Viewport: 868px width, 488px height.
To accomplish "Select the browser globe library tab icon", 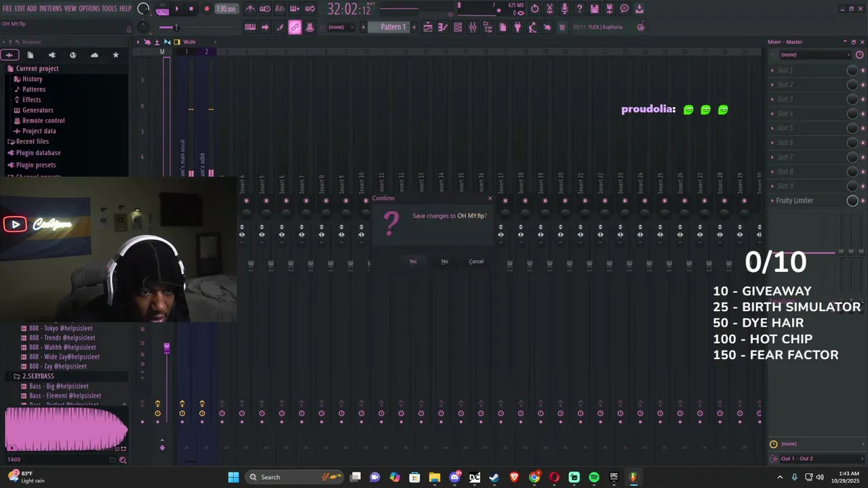I will [73, 55].
